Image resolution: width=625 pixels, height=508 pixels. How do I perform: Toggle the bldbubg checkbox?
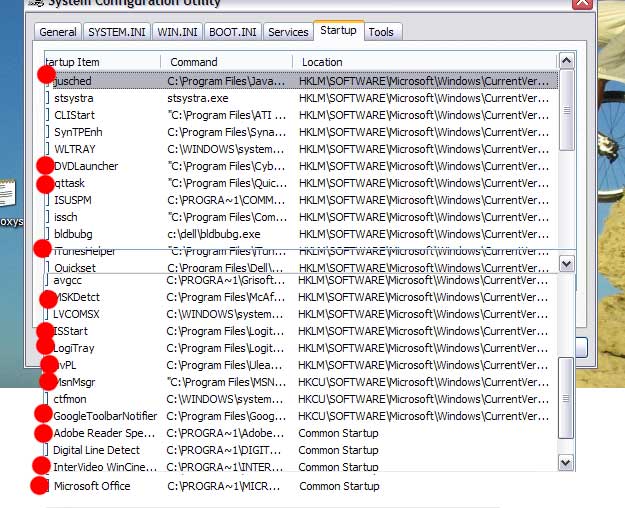click(x=47, y=234)
